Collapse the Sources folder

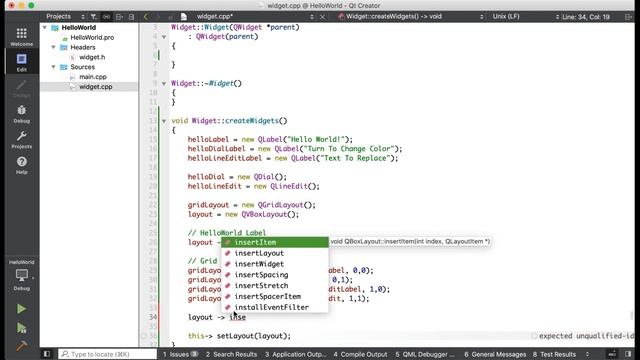(x=53, y=67)
